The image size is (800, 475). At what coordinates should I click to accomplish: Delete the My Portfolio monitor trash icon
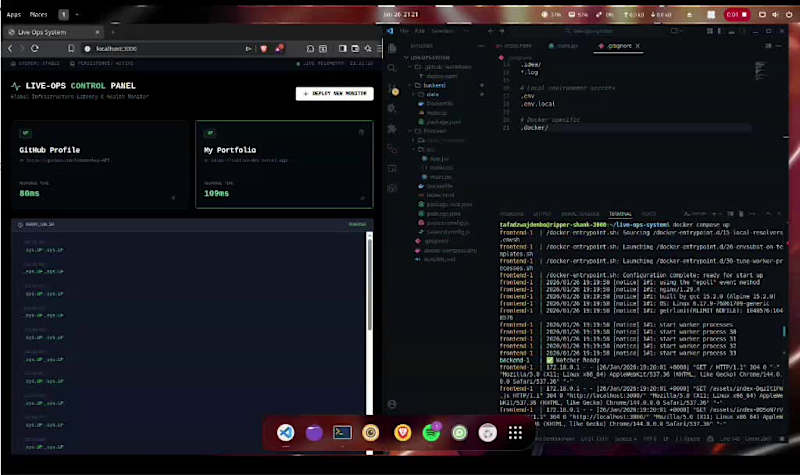(x=361, y=132)
